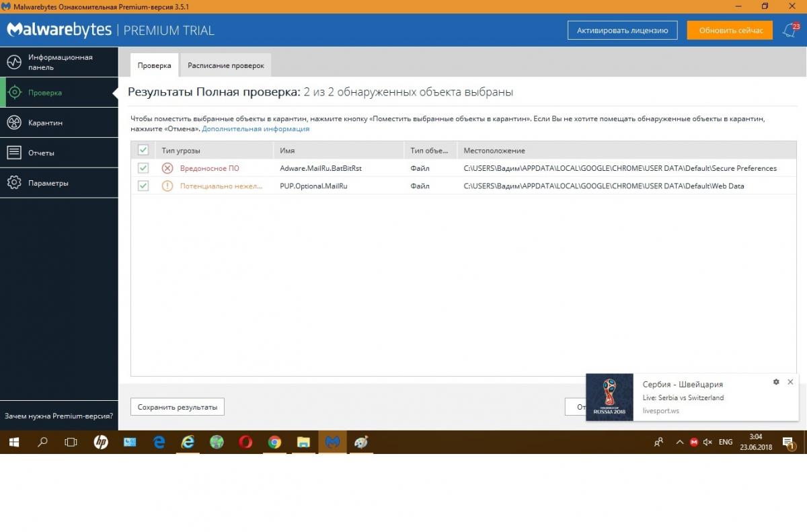
Task: Close the Сербия - Швейцария notification
Action: [790, 382]
